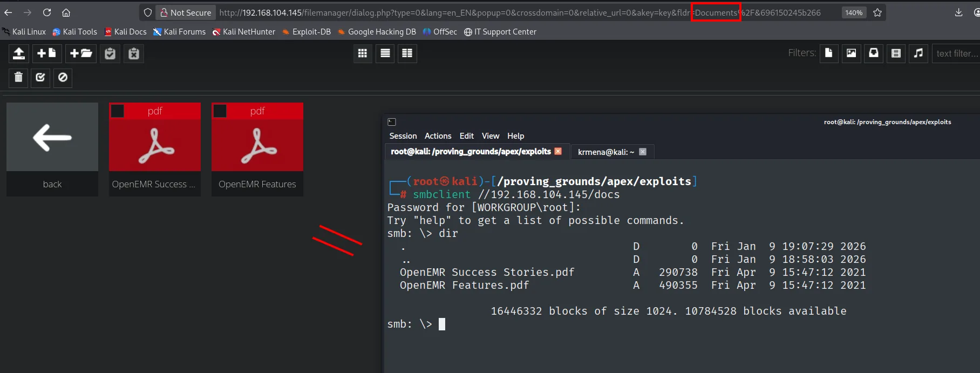Open the browser downloads panel

point(958,12)
